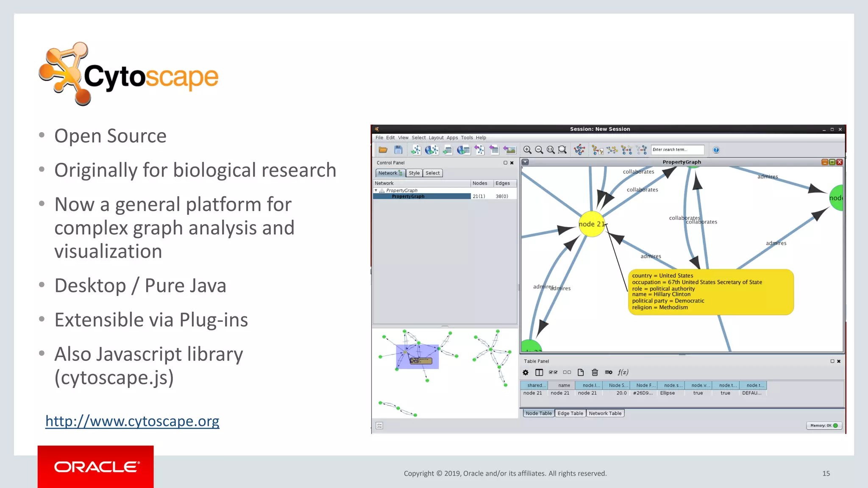Image resolution: width=868 pixels, height=488 pixels.
Task: Open the Table Panel gear options menu
Action: click(526, 372)
